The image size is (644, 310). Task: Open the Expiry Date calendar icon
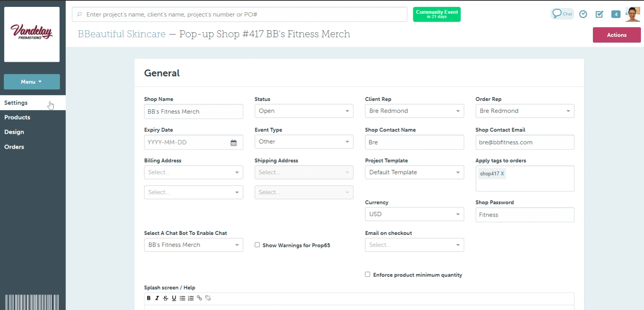pyautogui.click(x=233, y=143)
